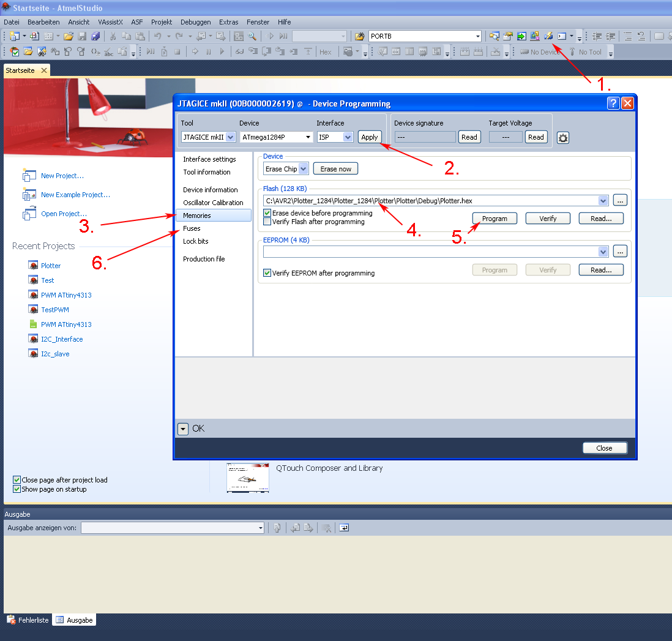Select Memories in the dialog side list
This screenshot has height=641, width=672.
[214, 216]
